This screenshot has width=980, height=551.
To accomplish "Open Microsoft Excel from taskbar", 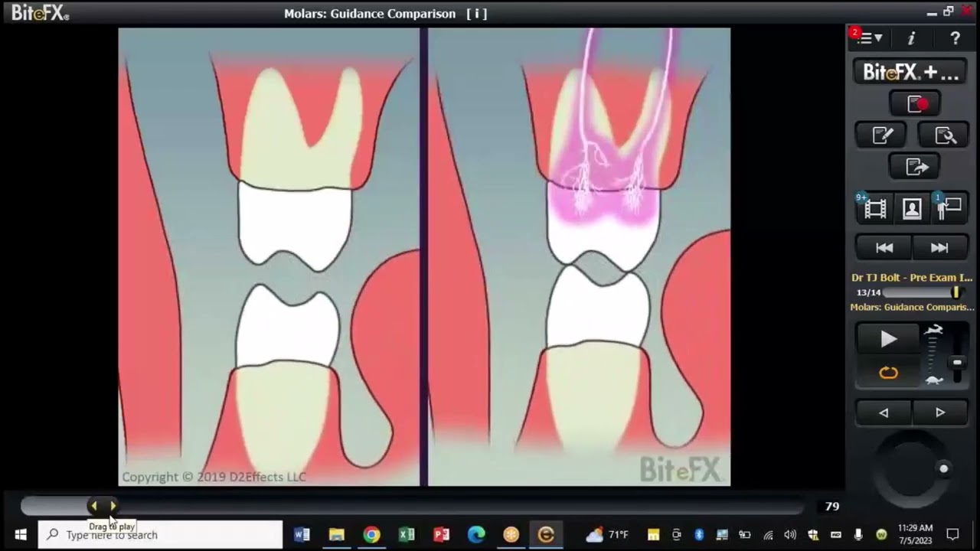I will click(407, 535).
